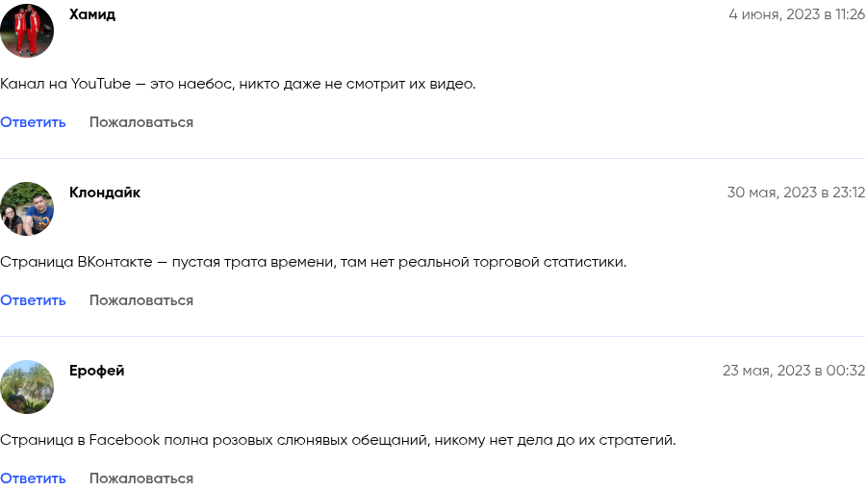This screenshot has width=868, height=491.
Task: Click Ерофей's palm tree avatar
Action: [x=27, y=387]
